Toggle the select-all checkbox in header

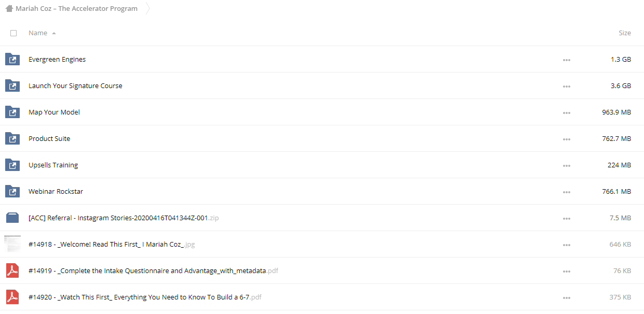click(x=13, y=33)
